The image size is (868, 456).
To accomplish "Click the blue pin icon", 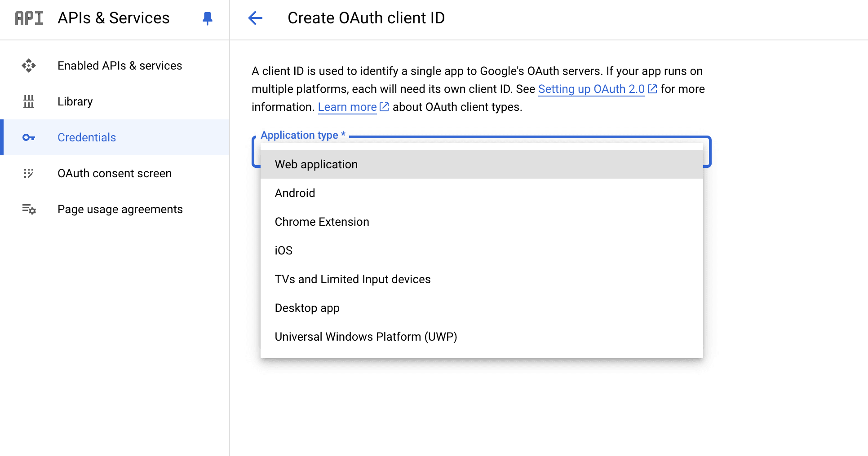I will click(x=208, y=18).
